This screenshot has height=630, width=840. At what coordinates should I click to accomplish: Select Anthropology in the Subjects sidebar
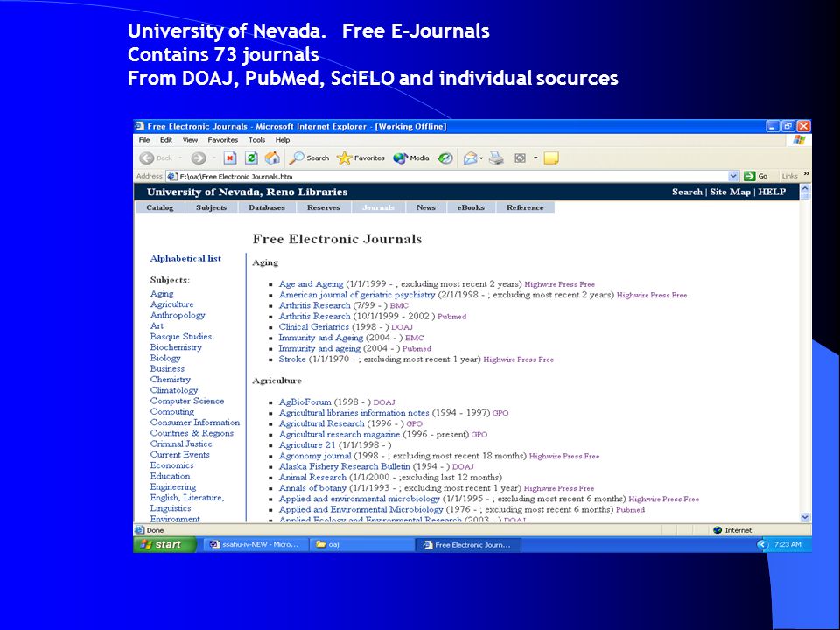tap(178, 316)
